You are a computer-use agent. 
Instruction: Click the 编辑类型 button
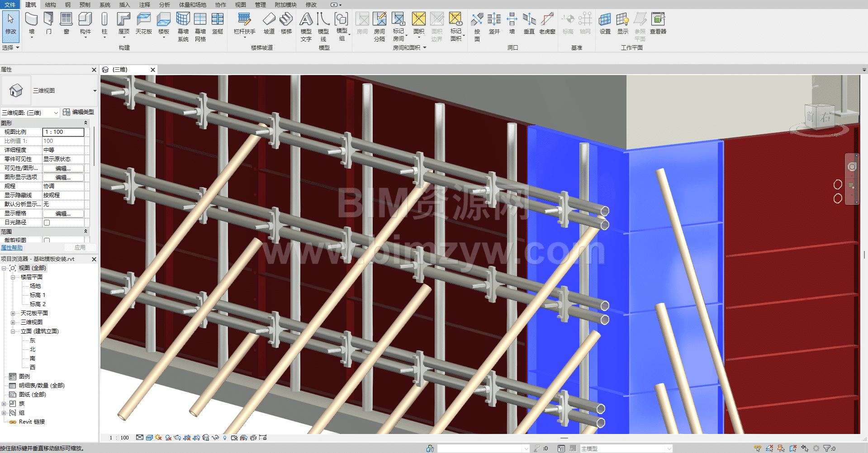click(79, 112)
